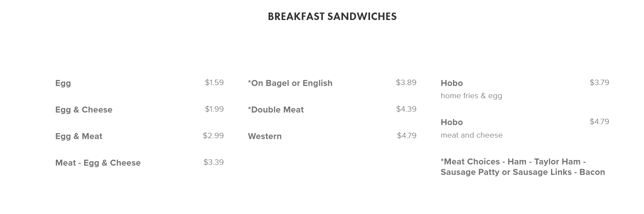The image size is (644, 214).
Task: Click the Western $4.79 price
Action: click(x=407, y=136)
